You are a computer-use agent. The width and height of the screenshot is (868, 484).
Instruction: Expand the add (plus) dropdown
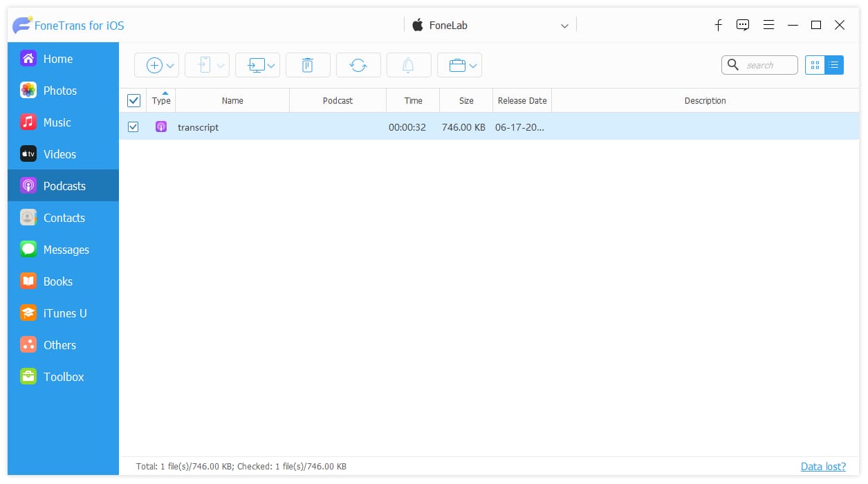[157, 65]
